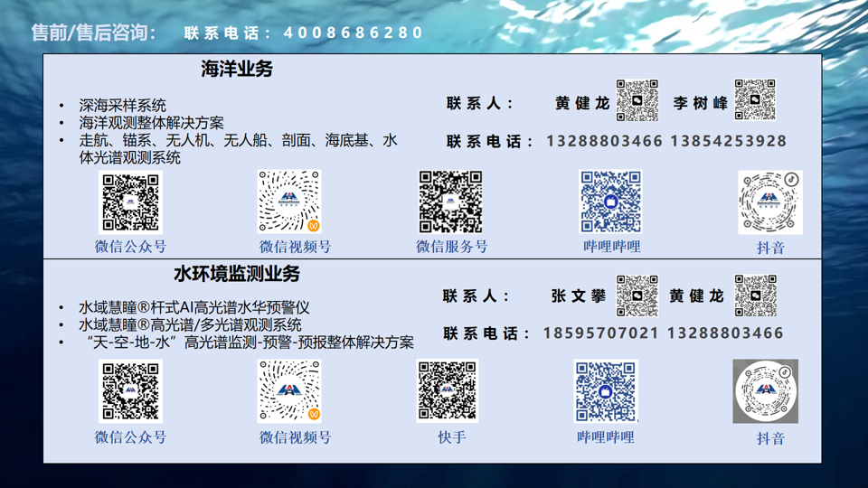Image resolution: width=868 pixels, height=488 pixels.
Task: Click the 联系电话 label in 海洋业务
Action: 490,142
